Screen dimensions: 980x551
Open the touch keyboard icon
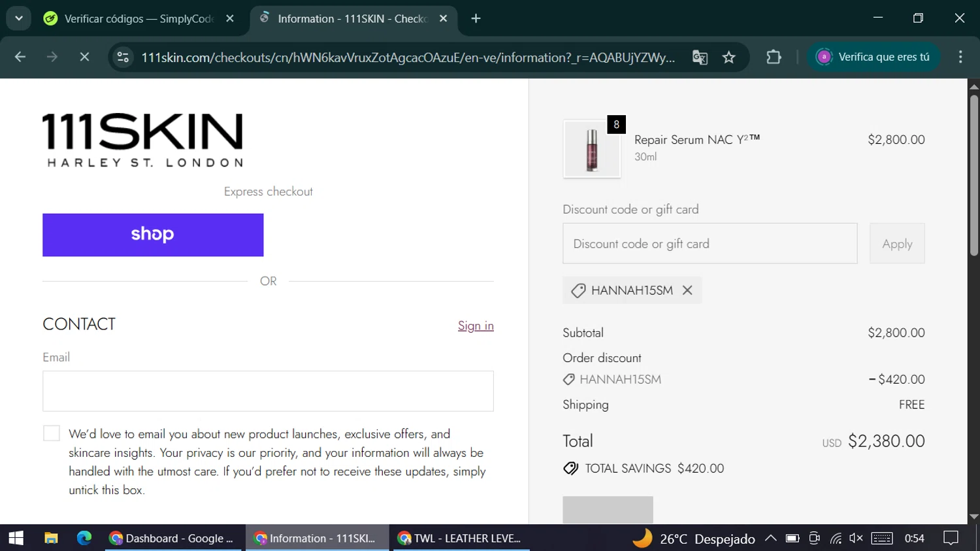click(881, 539)
